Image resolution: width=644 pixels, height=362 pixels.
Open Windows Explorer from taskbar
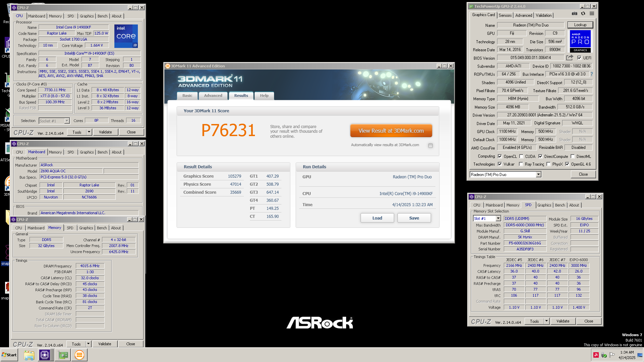point(29,355)
